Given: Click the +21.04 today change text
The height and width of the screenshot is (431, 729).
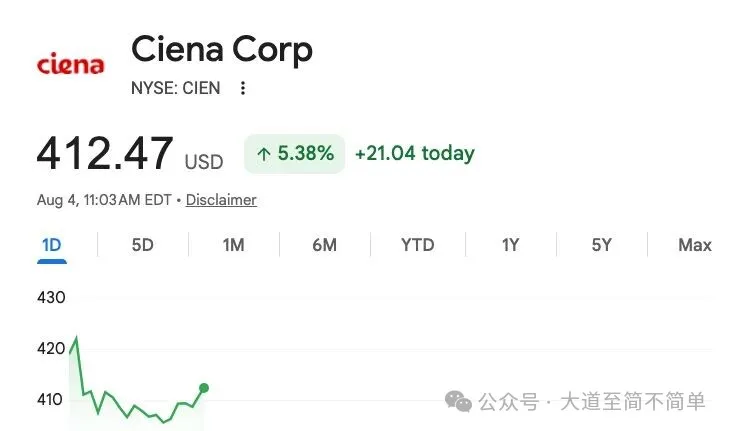Looking at the screenshot, I should click(x=415, y=153).
